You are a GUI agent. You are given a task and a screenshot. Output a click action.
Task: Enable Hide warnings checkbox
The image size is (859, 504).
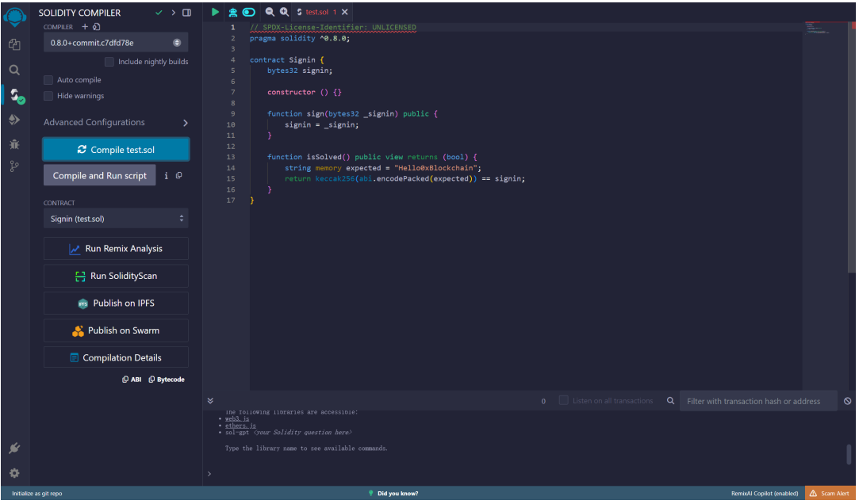(48, 96)
